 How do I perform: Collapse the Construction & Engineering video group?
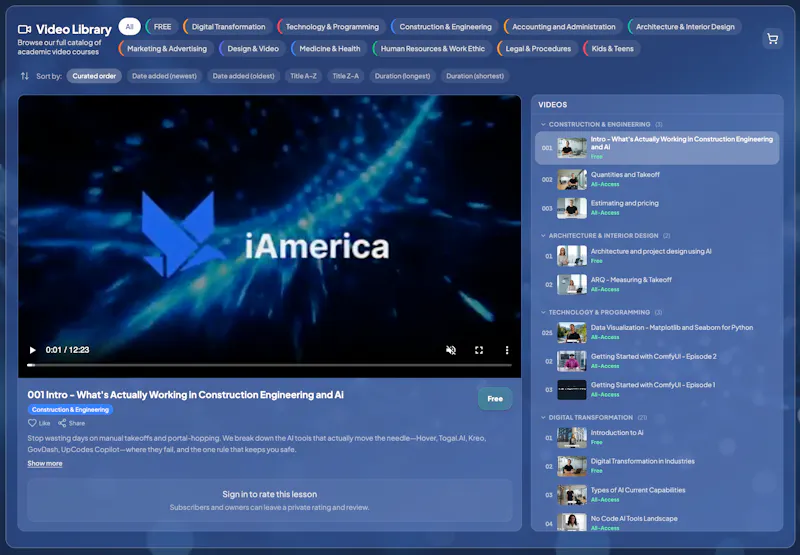(543, 124)
